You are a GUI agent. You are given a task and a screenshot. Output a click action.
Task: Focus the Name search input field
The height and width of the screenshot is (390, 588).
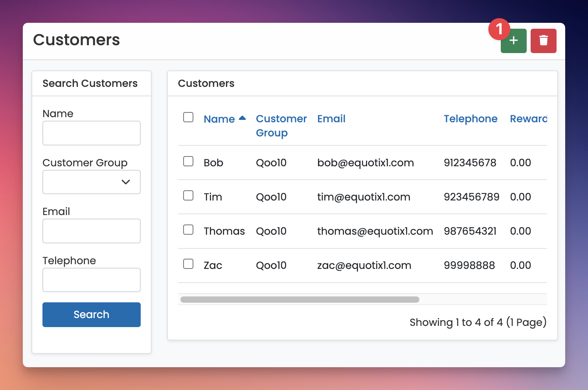pyautogui.click(x=91, y=133)
